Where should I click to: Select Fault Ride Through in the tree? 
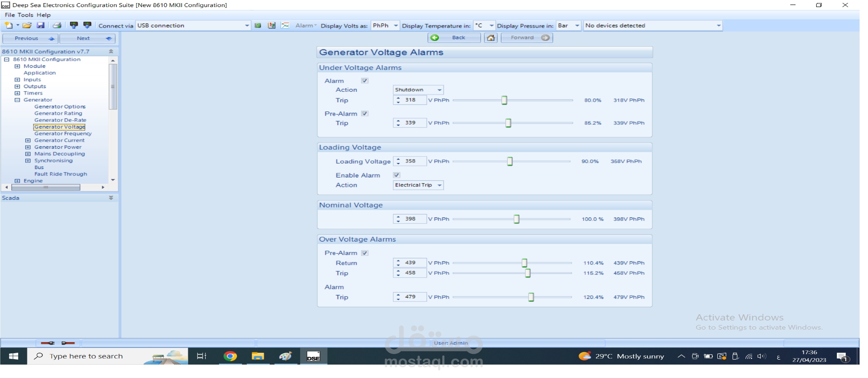[61, 174]
